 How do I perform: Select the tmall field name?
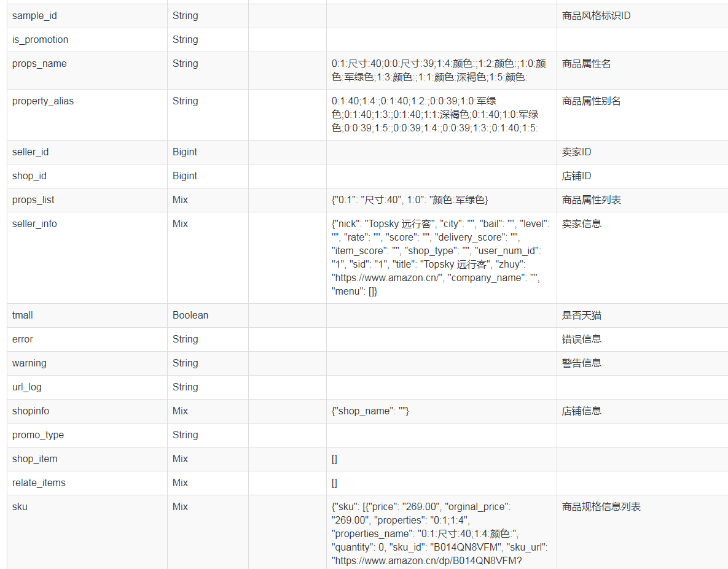point(22,315)
